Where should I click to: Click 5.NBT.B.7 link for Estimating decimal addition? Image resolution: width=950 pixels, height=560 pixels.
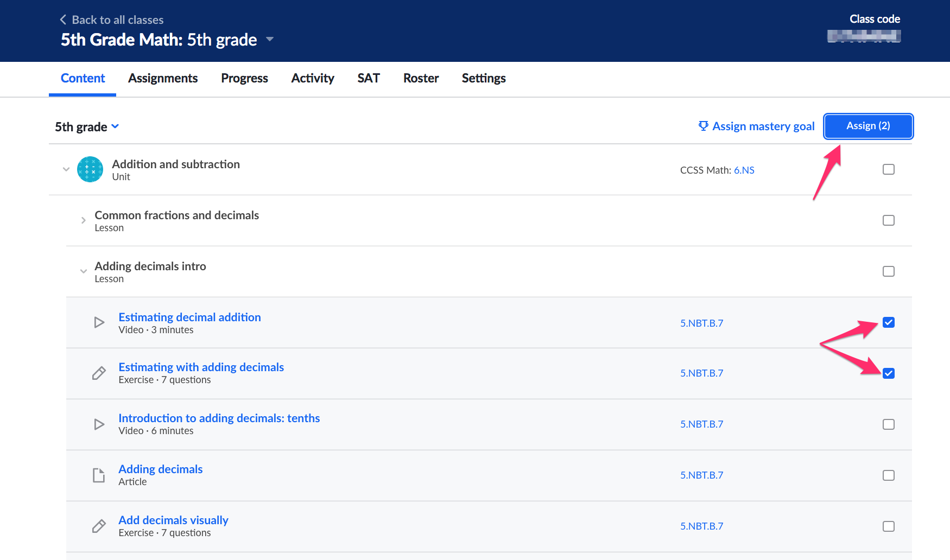click(x=701, y=323)
